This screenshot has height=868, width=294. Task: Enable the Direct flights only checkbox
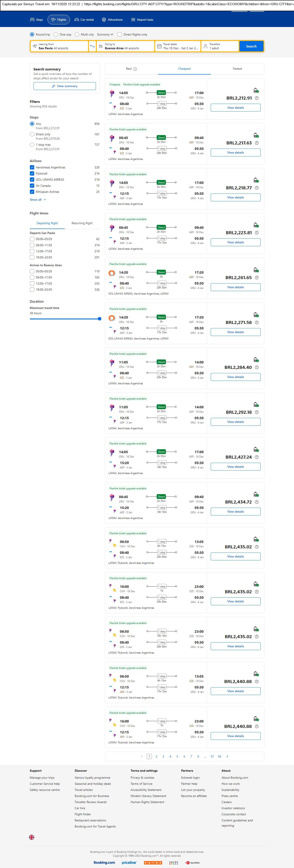pos(120,34)
